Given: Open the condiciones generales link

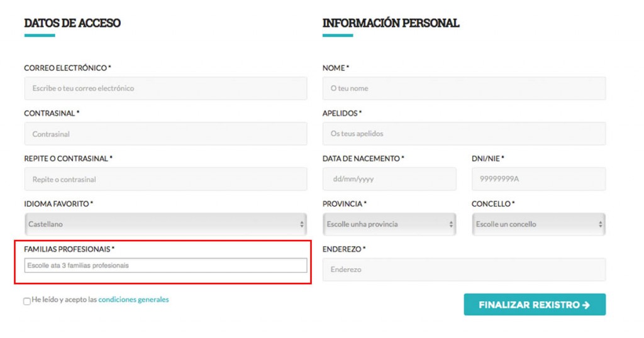Looking at the screenshot, I should tap(133, 300).
